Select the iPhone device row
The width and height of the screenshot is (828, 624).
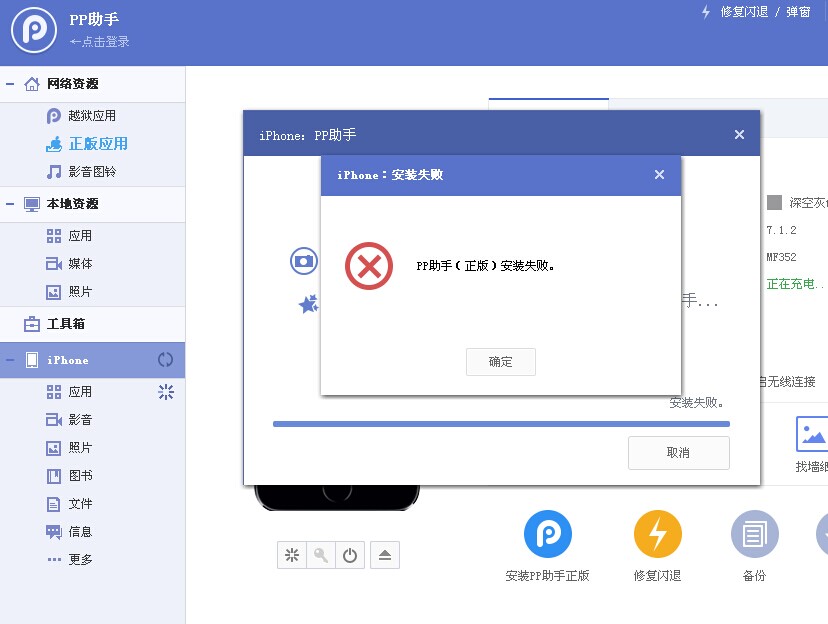pyautogui.click(x=92, y=360)
